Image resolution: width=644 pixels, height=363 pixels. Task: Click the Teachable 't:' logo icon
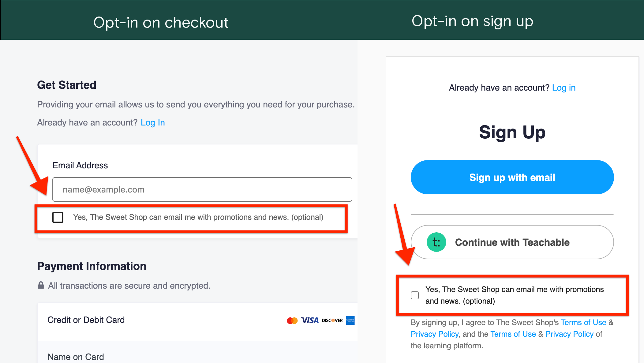pos(436,242)
